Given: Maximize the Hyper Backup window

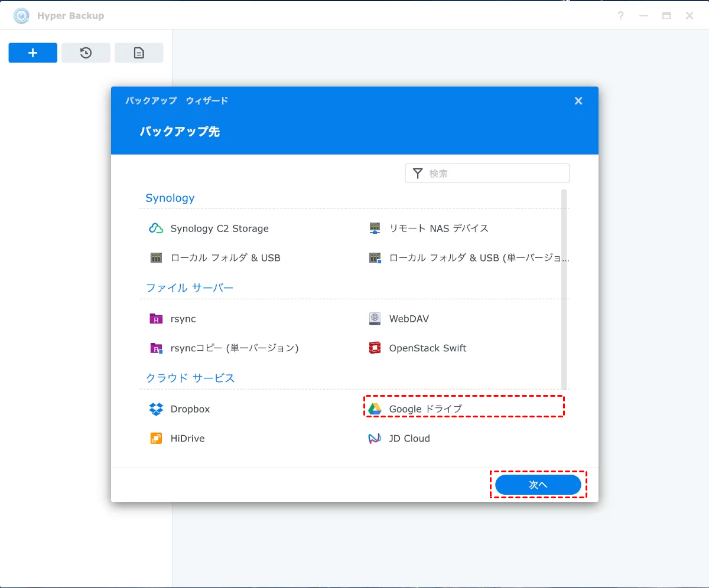Looking at the screenshot, I should [x=666, y=16].
